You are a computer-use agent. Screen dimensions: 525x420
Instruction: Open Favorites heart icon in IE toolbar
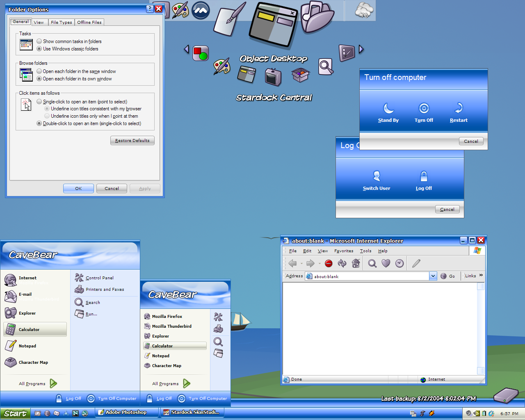coord(386,264)
